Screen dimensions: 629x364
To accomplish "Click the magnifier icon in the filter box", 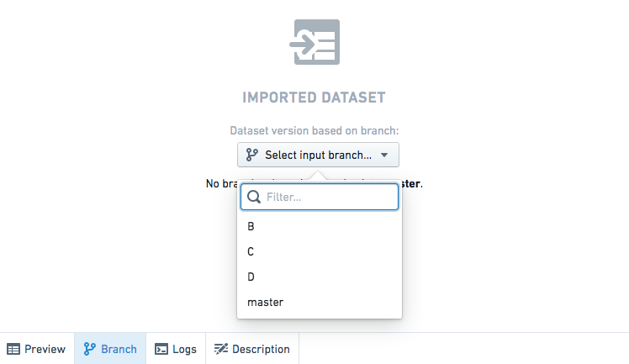I will (x=254, y=197).
